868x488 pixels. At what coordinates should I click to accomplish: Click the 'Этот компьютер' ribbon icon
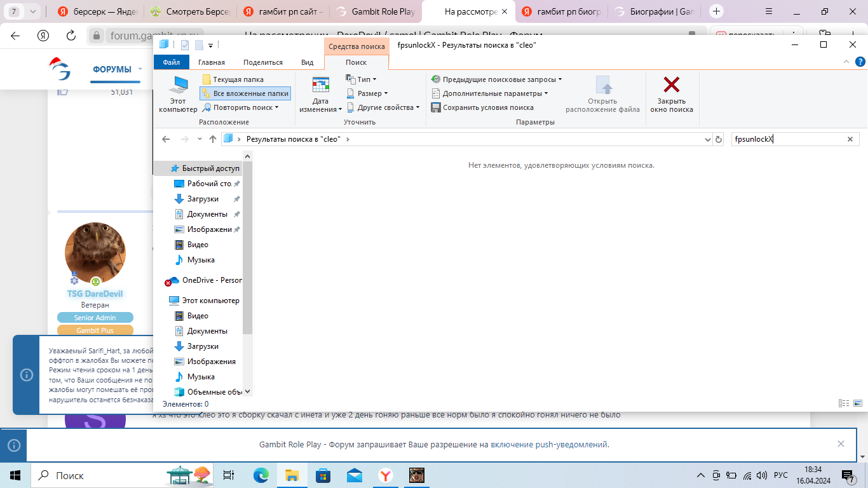coord(178,93)
